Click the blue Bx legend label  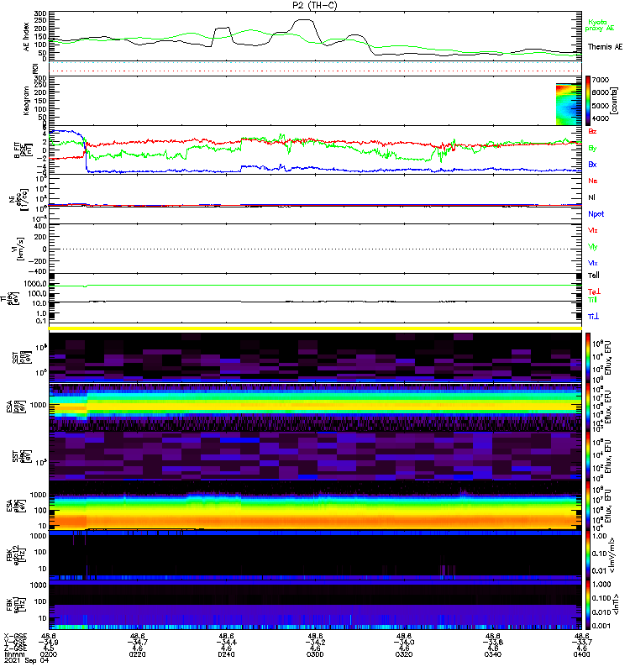[592, 164]
